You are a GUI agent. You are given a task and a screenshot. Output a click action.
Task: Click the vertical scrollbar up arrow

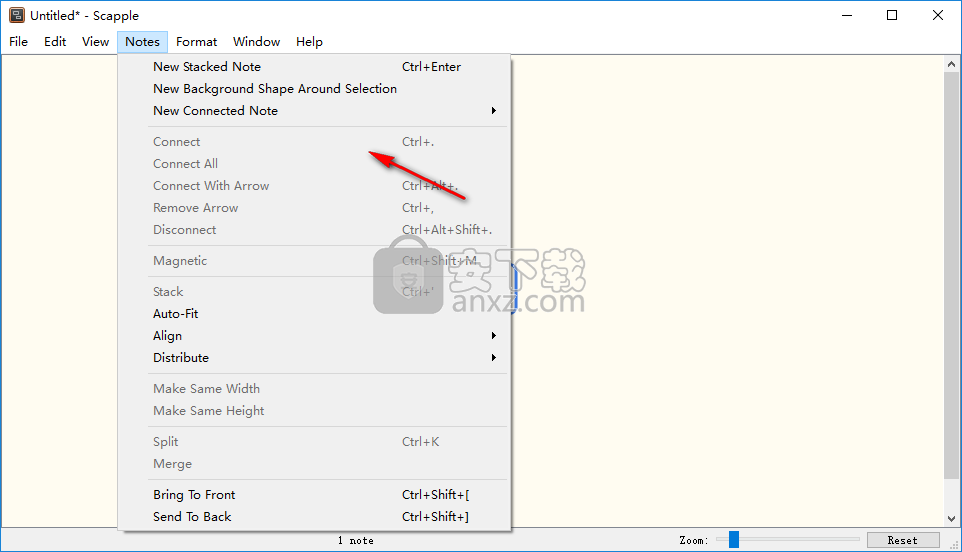click(951, 64)
